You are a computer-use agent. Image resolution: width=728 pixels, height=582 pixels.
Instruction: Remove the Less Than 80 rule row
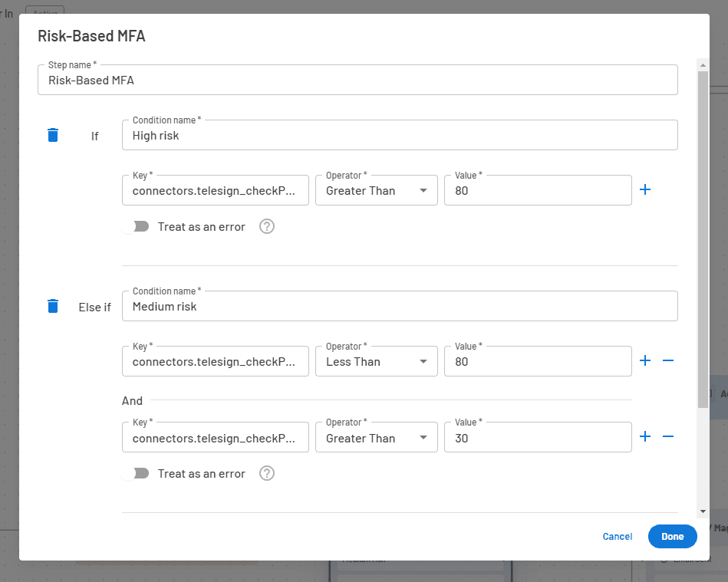point(668,360)
